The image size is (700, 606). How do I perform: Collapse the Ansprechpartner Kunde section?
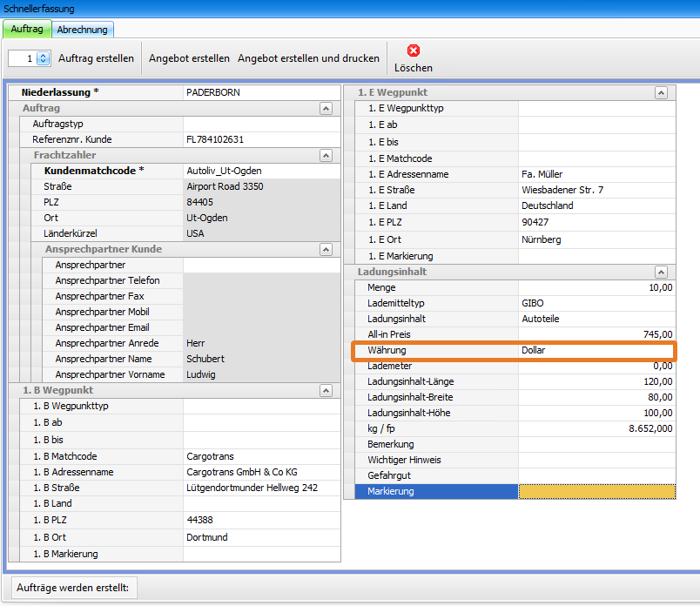click(x=326, y=249)
